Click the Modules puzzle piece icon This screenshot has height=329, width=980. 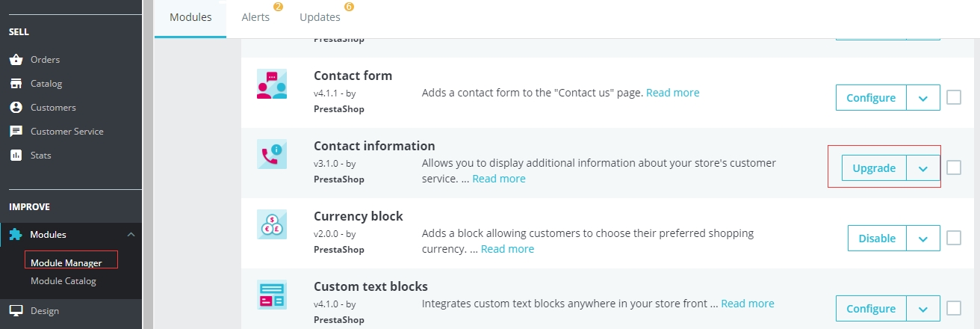pos(16,235)
